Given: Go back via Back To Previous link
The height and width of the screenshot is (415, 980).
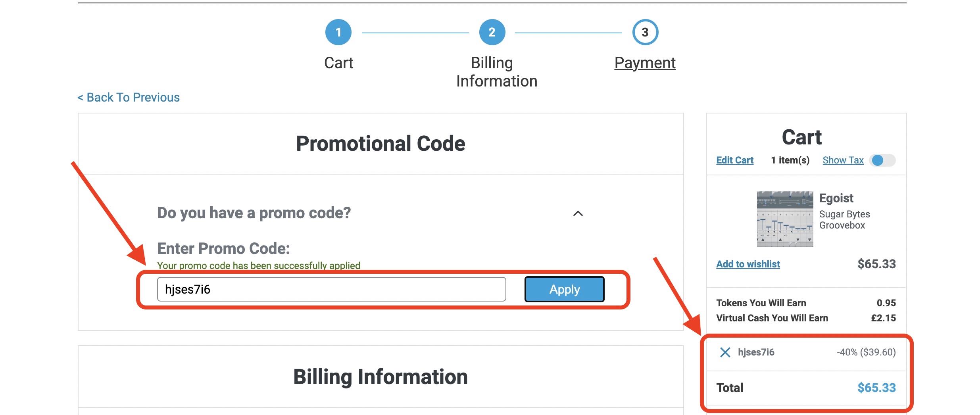Looking at the screenshot, I should pyautogui.click(x=129, y=97).
